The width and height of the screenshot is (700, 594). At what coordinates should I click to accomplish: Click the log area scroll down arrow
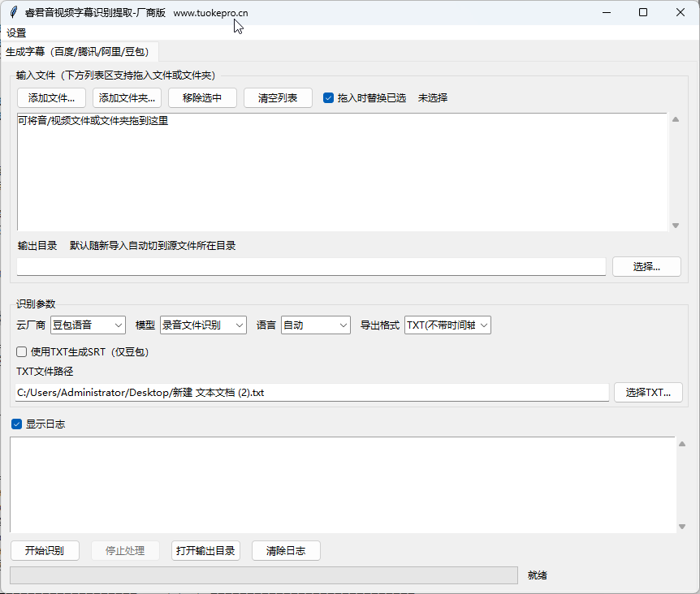pos(682,526)
